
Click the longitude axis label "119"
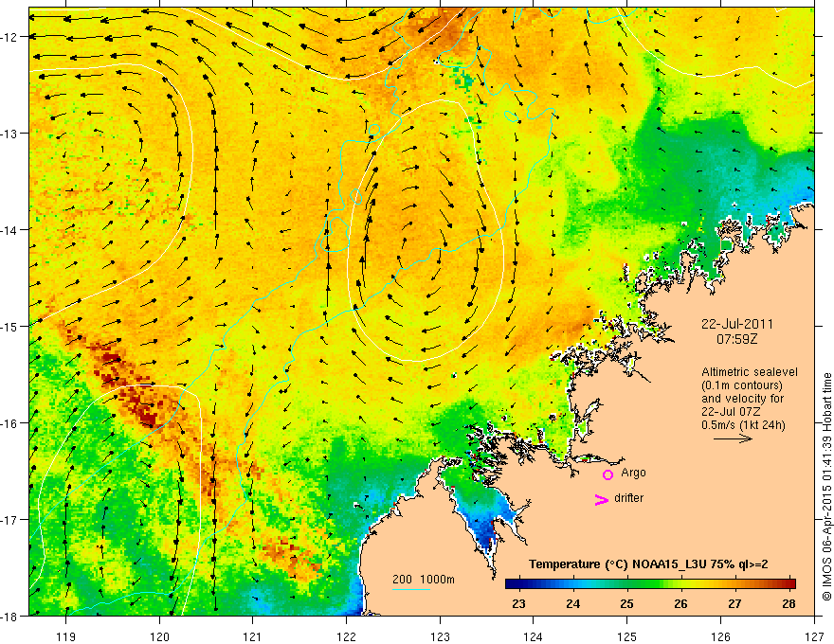66,635
